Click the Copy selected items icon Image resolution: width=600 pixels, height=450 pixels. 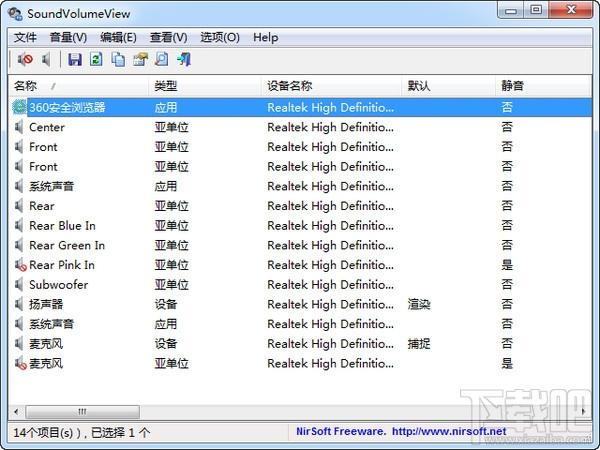(x=118, y=59)
